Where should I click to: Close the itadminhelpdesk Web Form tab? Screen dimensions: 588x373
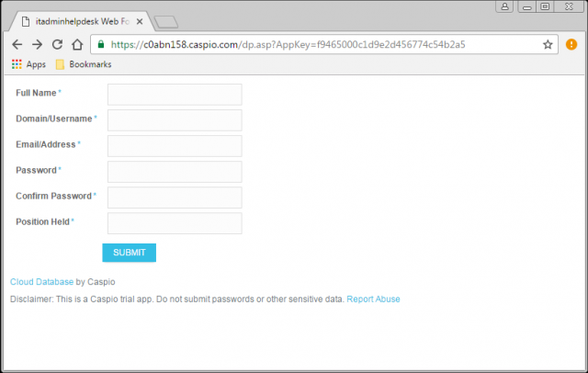(x=140, y=22)
